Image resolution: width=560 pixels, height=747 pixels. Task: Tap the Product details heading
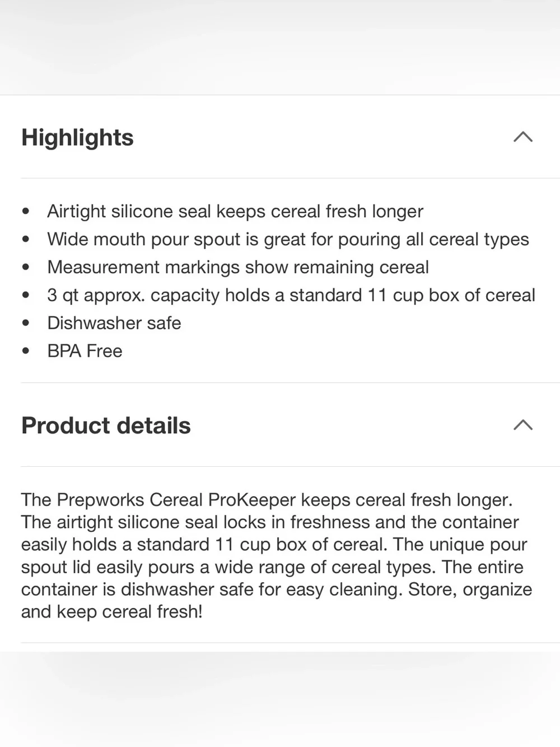[x=106, y=426]
